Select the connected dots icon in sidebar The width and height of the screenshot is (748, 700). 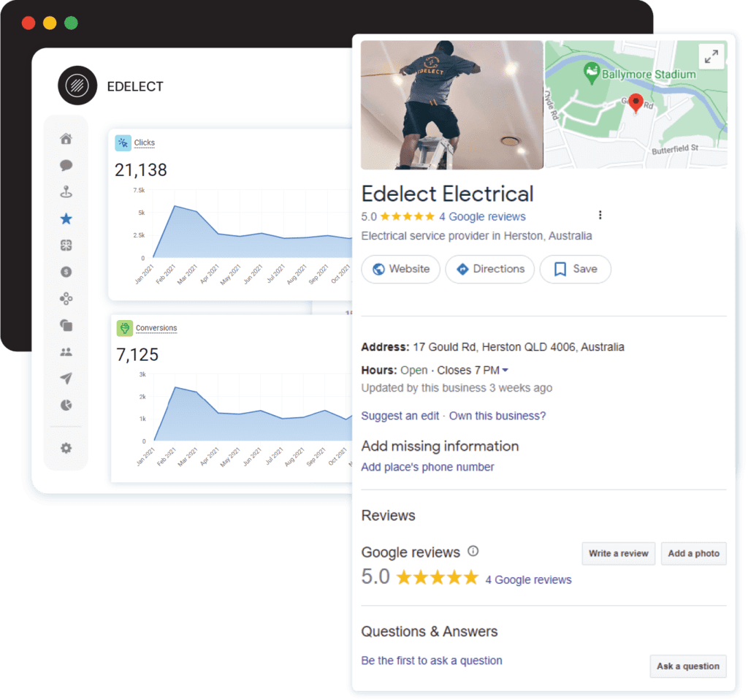point(66,299)
